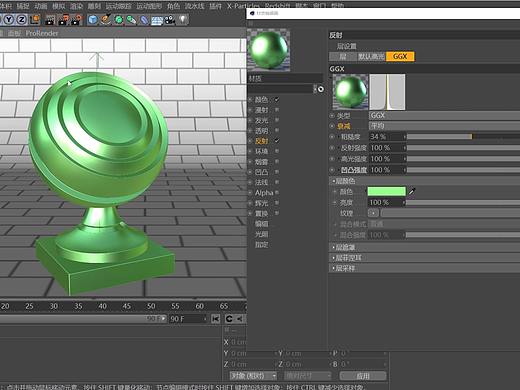
Task: Open the 类型 GGX dropdown
Action: (444, 116)
